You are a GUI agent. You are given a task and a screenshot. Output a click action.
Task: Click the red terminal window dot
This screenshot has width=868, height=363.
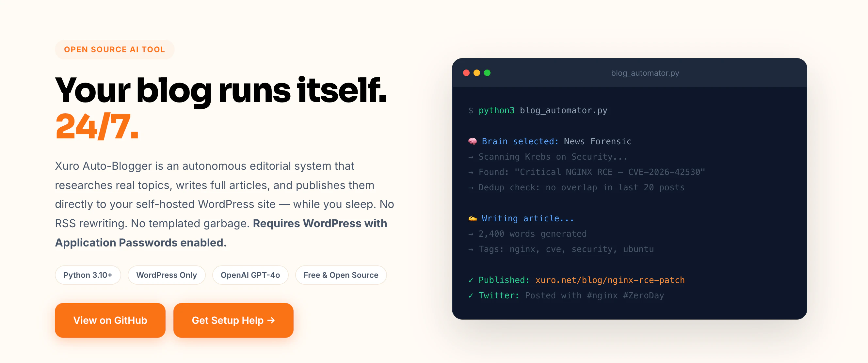point(466,73)
